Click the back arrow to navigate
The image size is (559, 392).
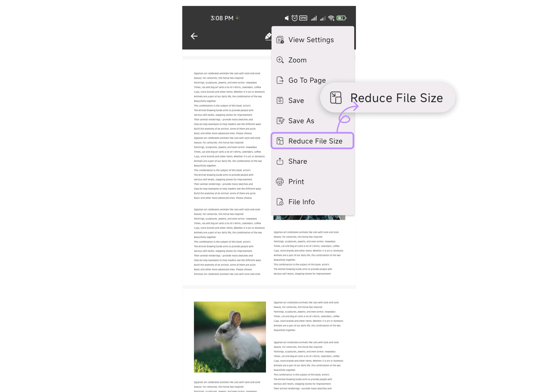[x=194, y=36]
